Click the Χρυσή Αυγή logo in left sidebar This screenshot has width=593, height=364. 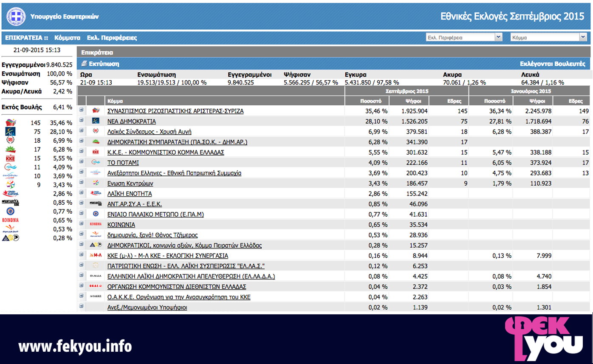[x=10, y=141]
